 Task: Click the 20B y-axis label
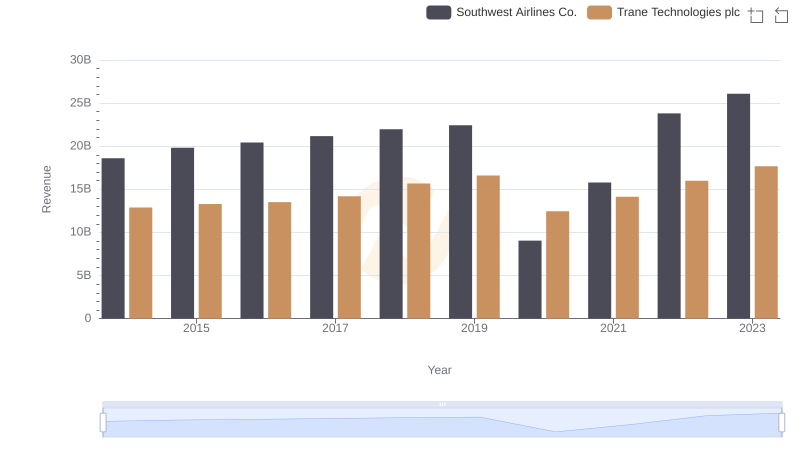pos(81,146)
